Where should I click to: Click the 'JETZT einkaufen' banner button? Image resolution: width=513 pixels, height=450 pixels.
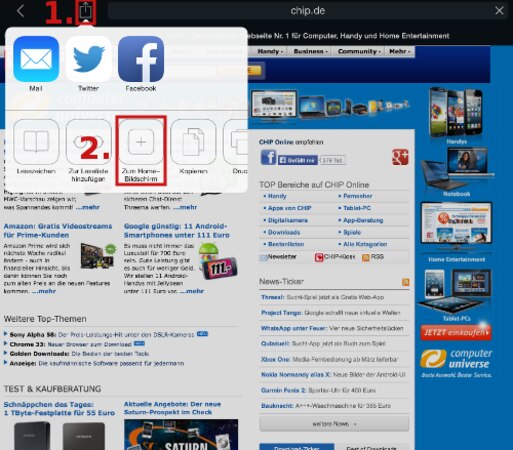456,333
